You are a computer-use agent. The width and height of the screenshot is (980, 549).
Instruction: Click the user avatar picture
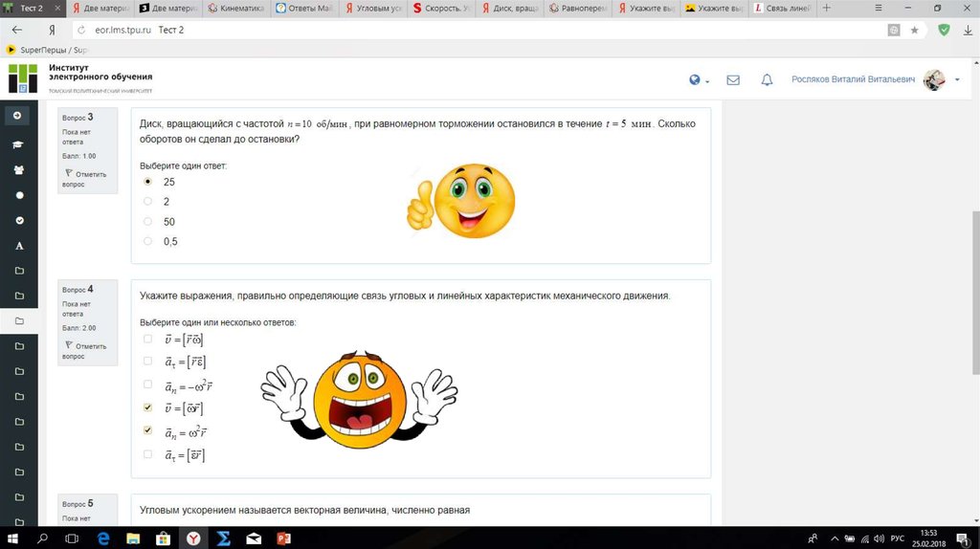pos(934,80)
